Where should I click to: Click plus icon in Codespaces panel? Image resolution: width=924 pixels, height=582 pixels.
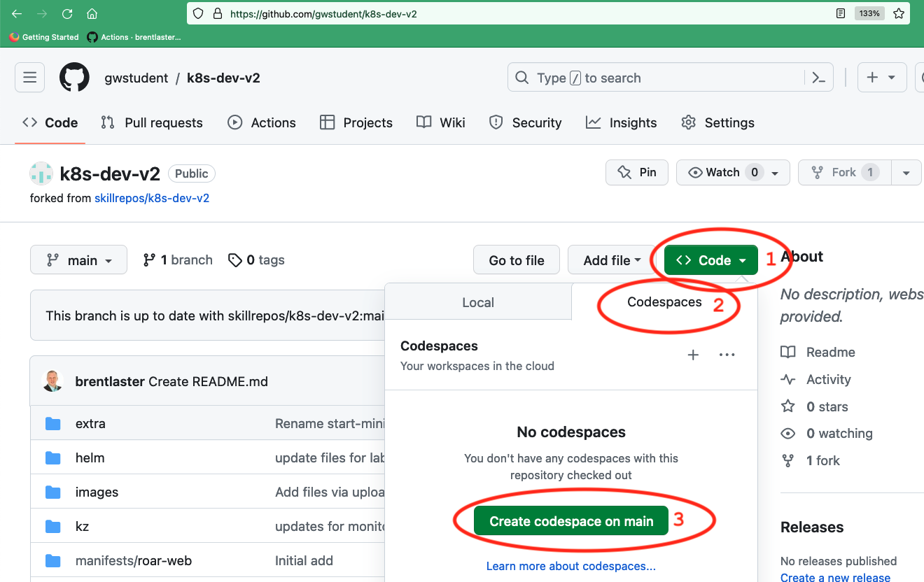pyautogui.click(x=693, y=355)
